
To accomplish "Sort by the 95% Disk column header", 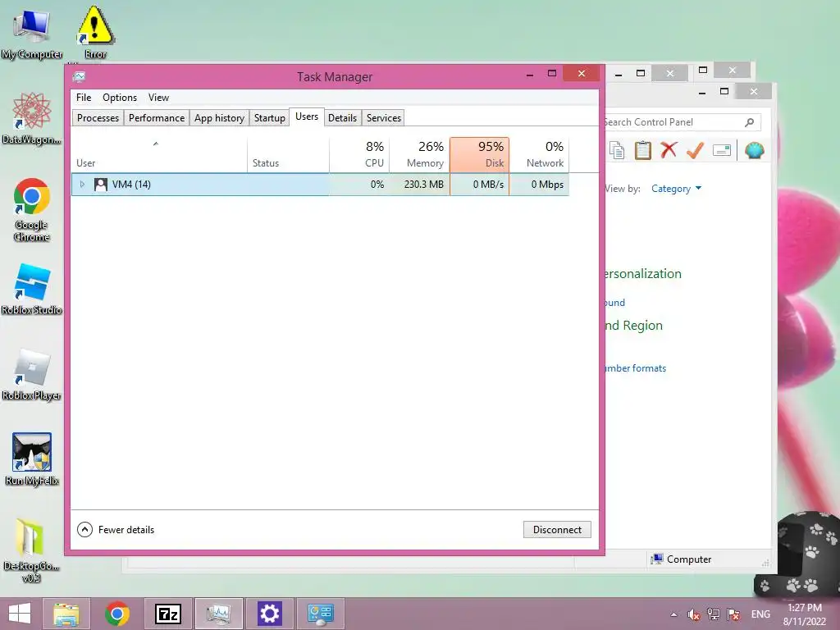I will coord(479,155).
